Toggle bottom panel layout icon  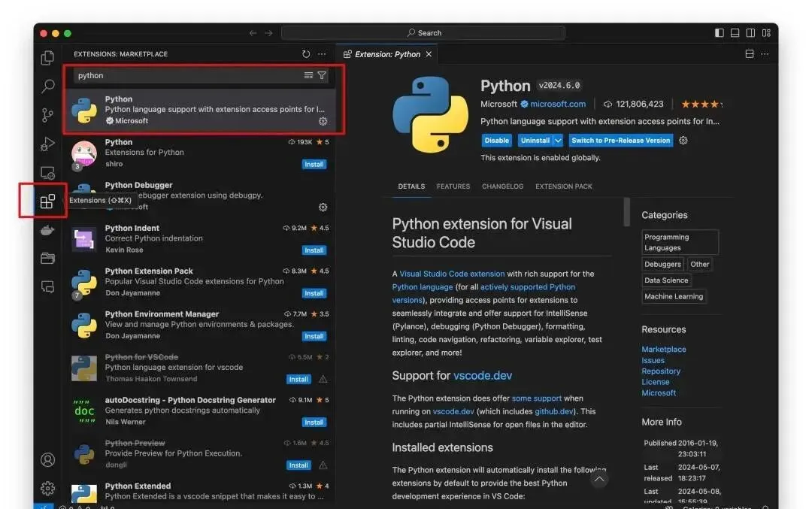(x=735, y=32)
